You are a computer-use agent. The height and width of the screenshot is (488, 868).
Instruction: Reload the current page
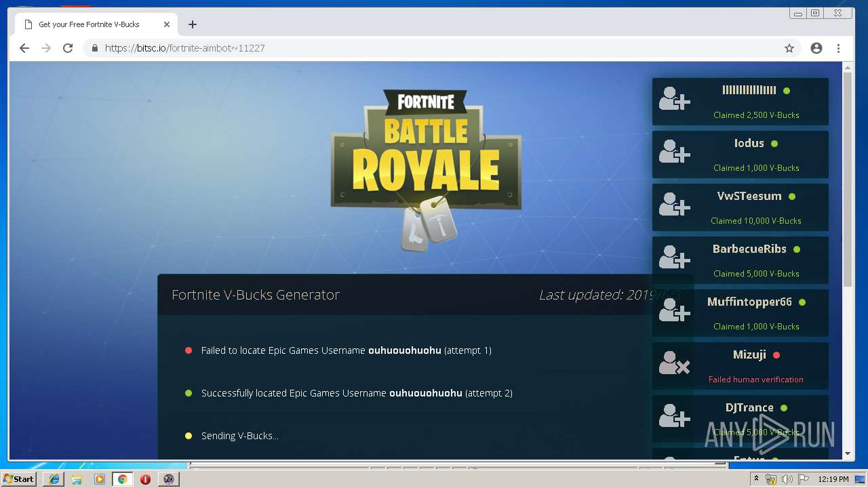pyautogui.click(x=68, y=48)
